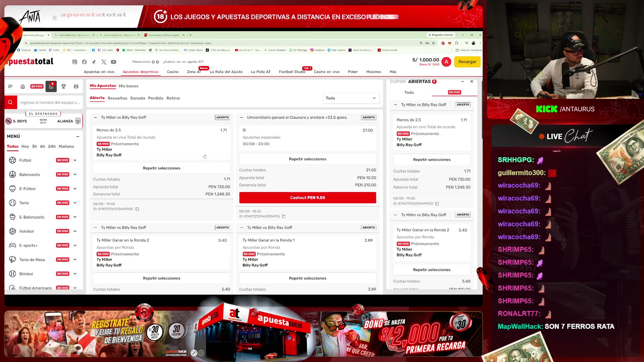Viewport: 644px width, 362px height.
Task: Open Casino in main navigation
Action: pos(173,72)
